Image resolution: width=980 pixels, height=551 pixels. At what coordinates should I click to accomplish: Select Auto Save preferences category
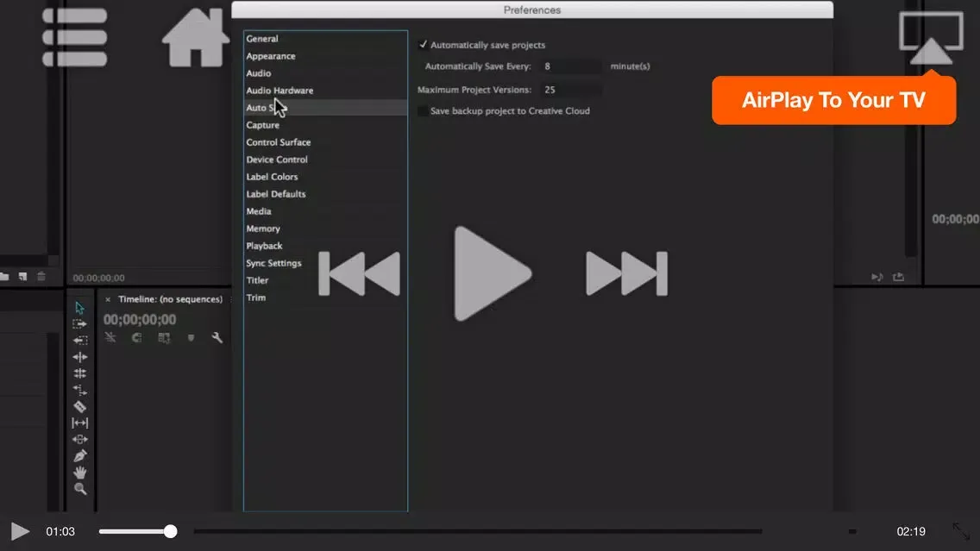[x=325, y=108]
